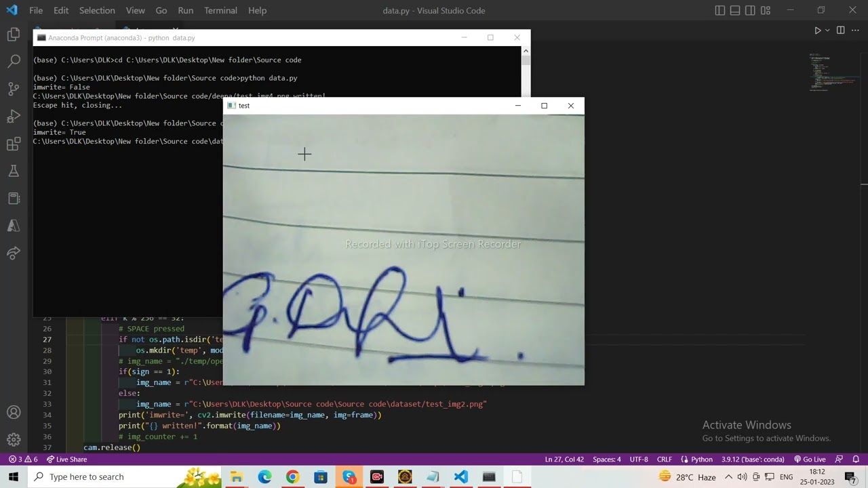Open the Source Control view
Viewport: 868px width, 488px height.
(14, 89)
